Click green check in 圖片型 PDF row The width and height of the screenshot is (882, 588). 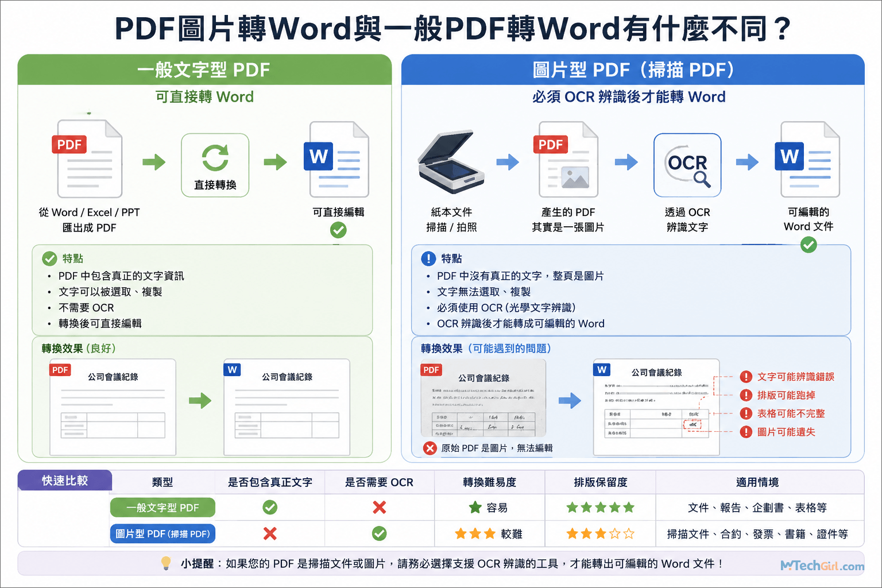(x=380, y=534)
